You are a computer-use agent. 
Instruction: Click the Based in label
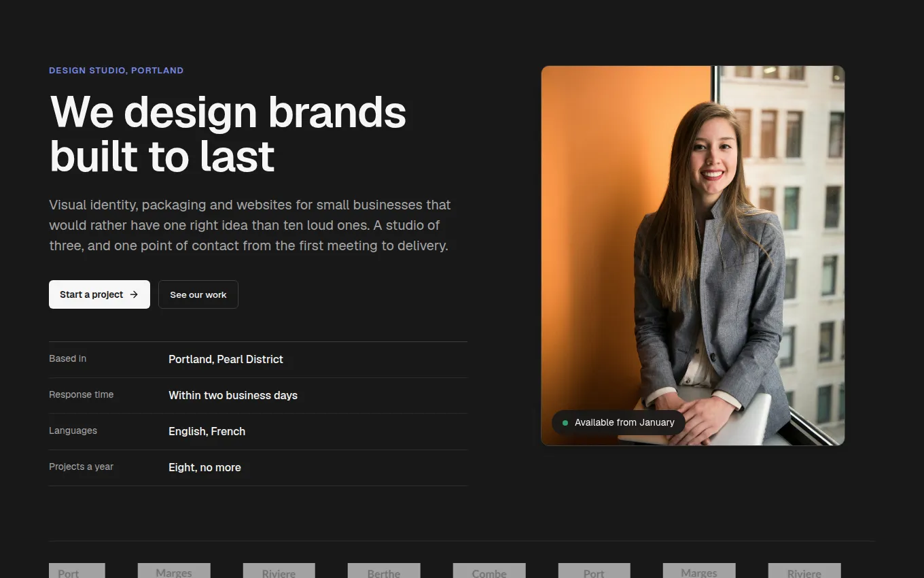coord(68,358)
